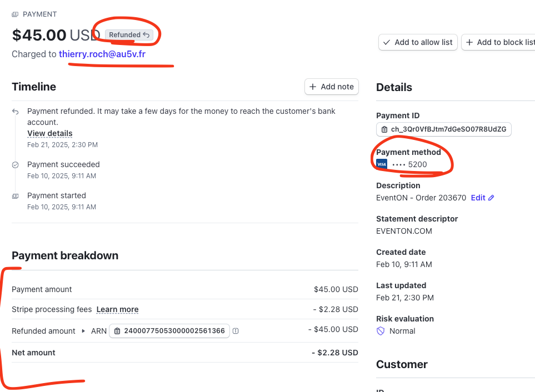The image size is (535, 392).
Task: Click the payment refunded arrow timeline icon
Action: 16,112
